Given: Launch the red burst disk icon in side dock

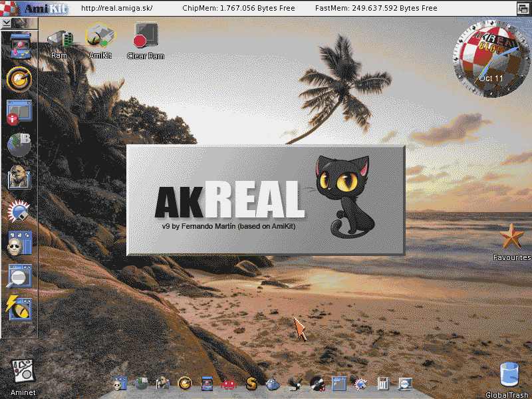Looking at the screenshot, I should tap(19, 211).
